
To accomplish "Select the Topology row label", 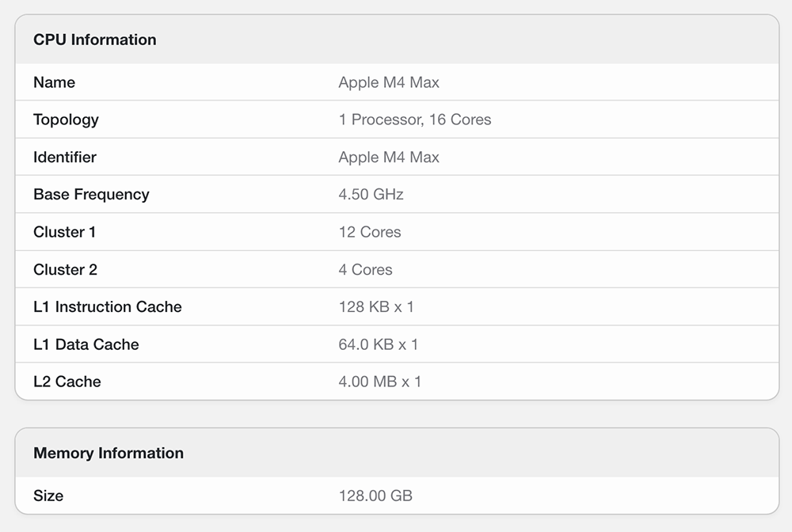I will (66, 120).
